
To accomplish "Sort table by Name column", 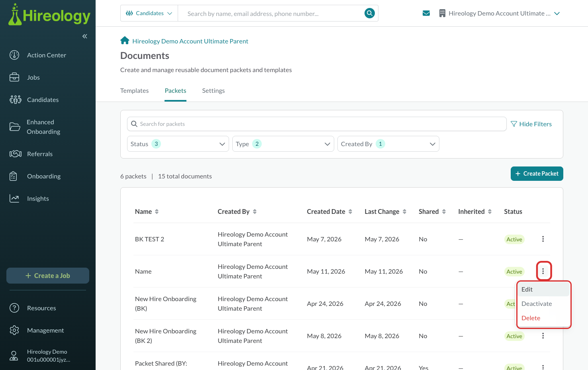I will (157, 211).
